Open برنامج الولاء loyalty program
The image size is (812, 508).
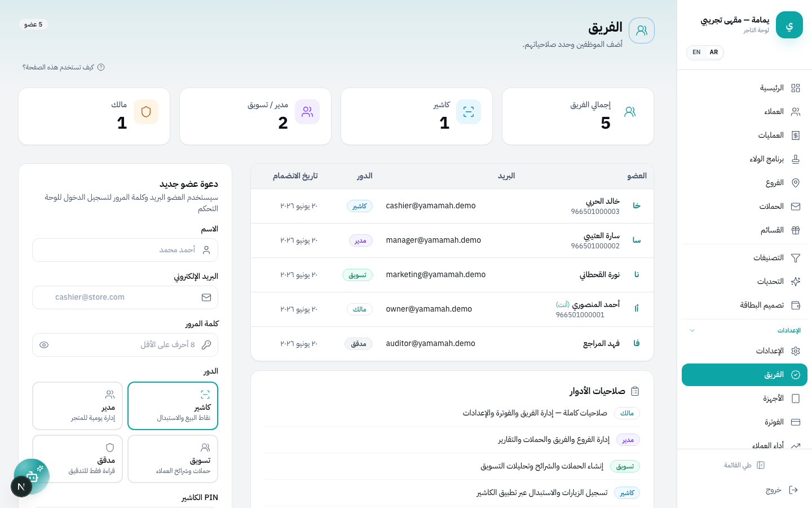point(744,159)
